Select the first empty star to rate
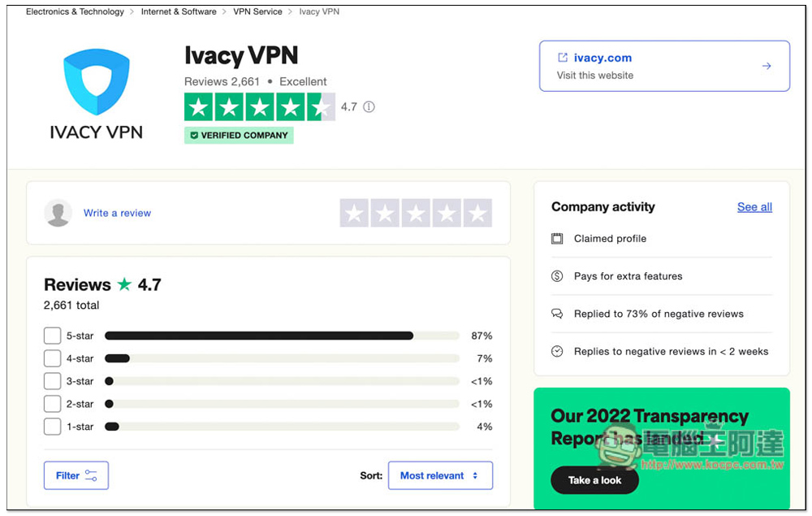The height and width of the screenshot is (516, 812). (354, 213)
